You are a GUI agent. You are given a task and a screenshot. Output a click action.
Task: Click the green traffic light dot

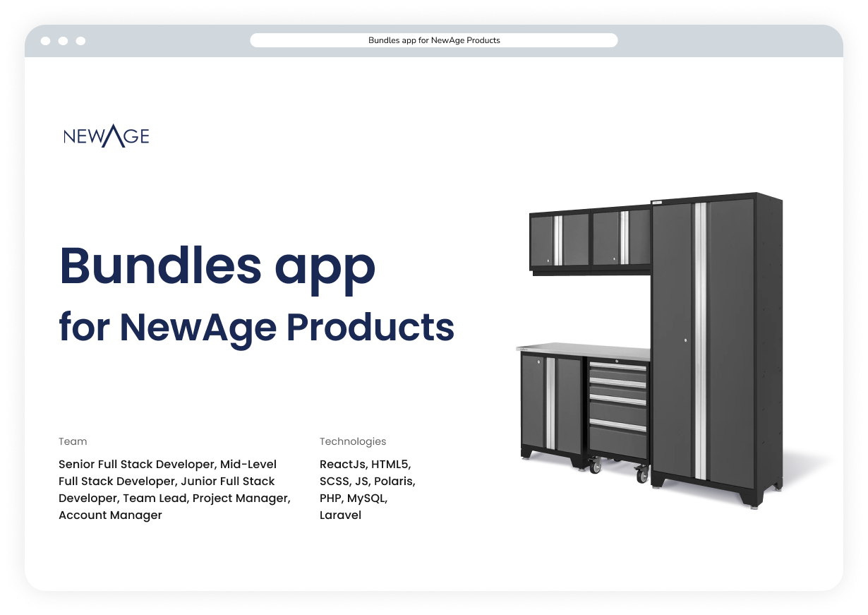tap(80, 41)
